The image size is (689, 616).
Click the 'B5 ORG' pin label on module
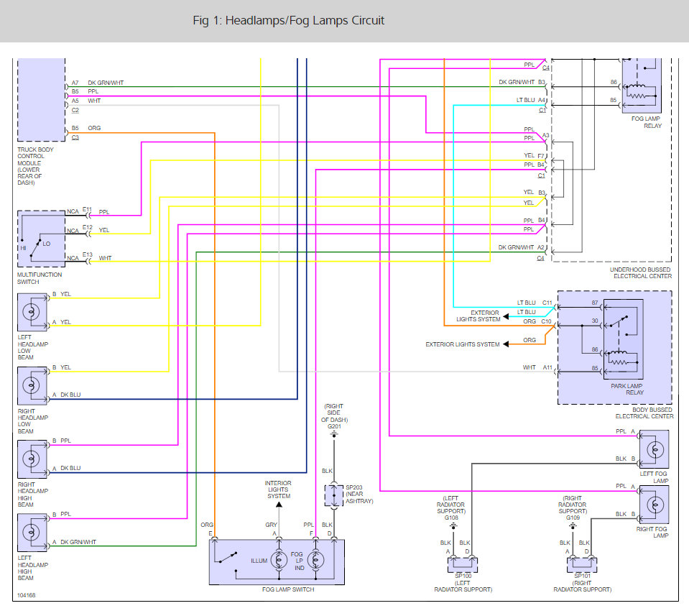(86, 128)
